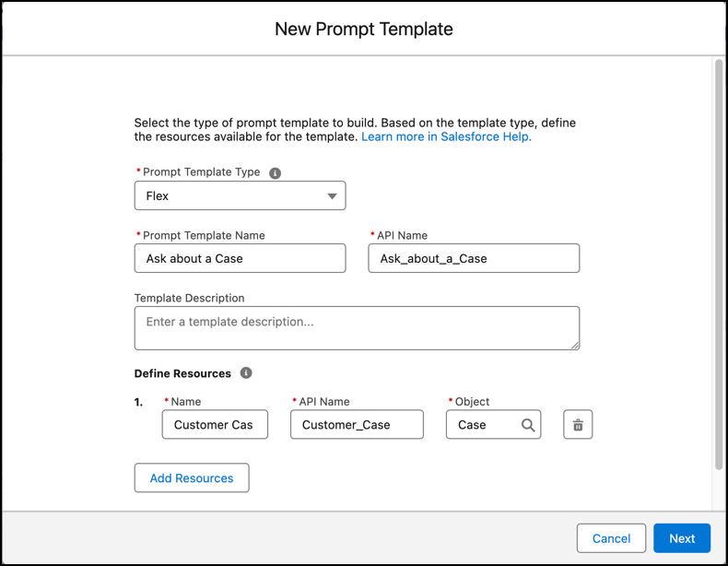Focus the Ask_about_a_Case API Name field

pyautogui.click(x=474, y=258)
